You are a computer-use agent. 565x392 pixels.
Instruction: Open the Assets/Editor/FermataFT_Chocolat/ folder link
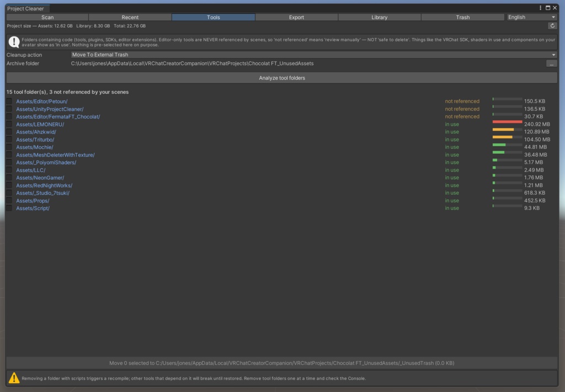58,117
